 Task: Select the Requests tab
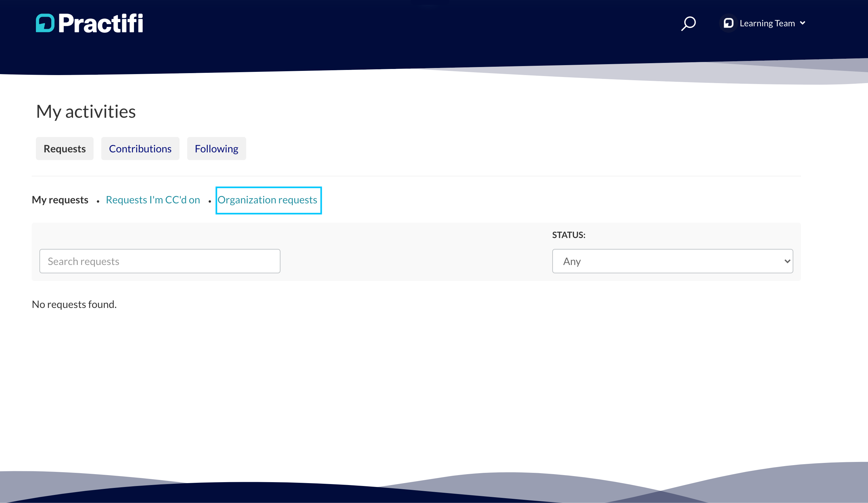click(x=65, y=149)
